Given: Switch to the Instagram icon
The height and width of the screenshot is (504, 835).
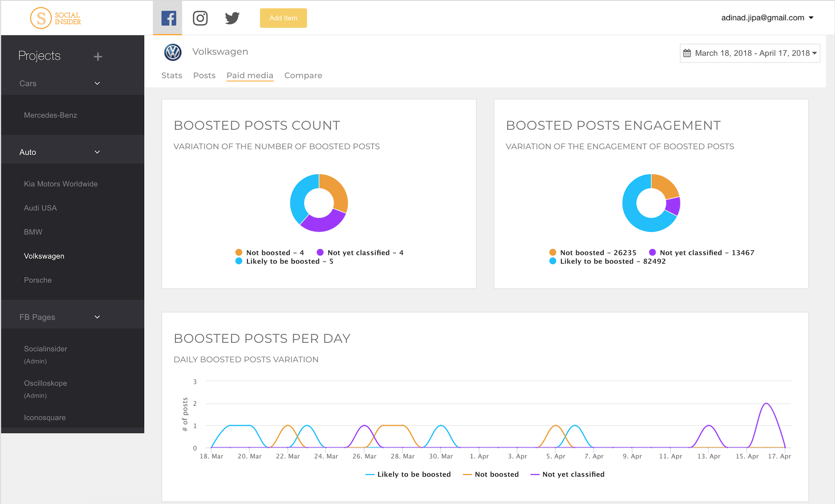Looking at the screenshot, I should pyautogui.click(x=200, y=18).
